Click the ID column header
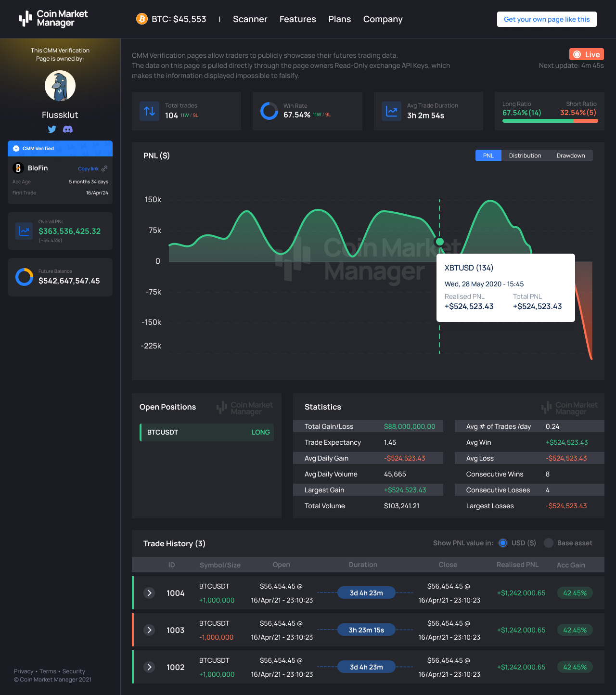The image size is (616, 695). [171, 565]
